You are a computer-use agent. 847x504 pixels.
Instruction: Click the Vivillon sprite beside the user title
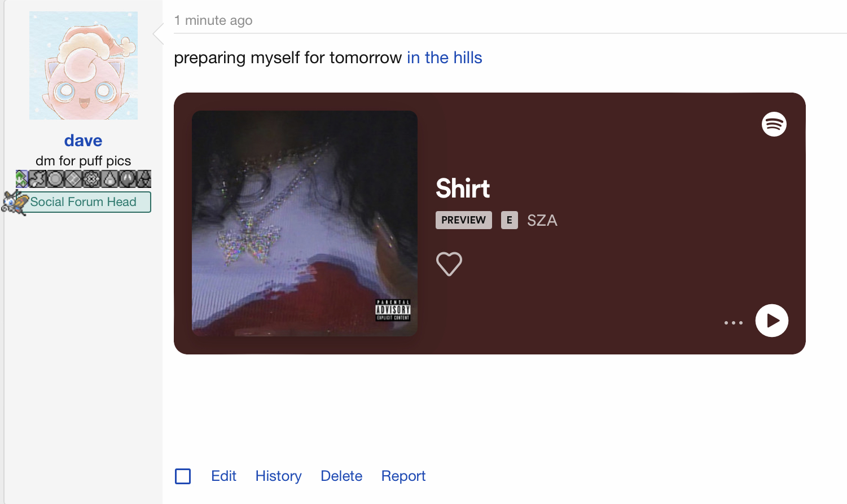pos(15,202)
